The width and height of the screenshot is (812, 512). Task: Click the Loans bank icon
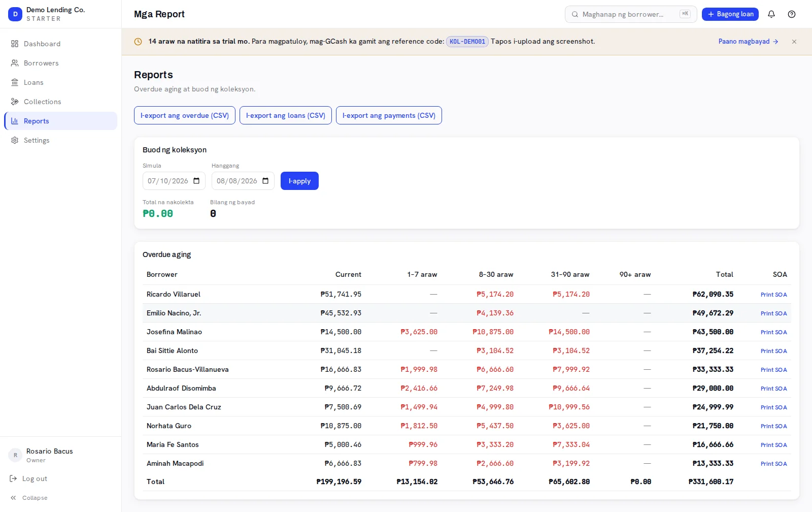pos(15,82)
